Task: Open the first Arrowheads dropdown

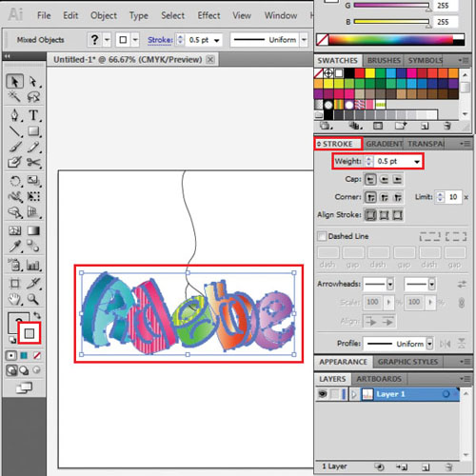Action: point(390,284)
